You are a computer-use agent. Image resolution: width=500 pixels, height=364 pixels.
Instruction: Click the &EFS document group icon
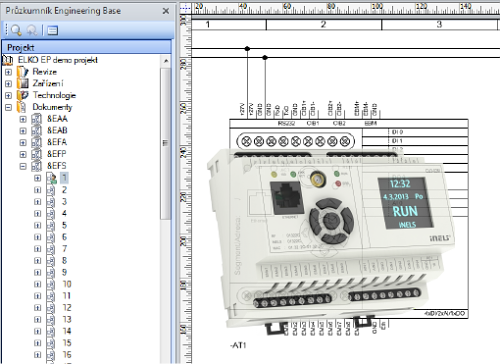pyautogui.click(x=37, y=166)
